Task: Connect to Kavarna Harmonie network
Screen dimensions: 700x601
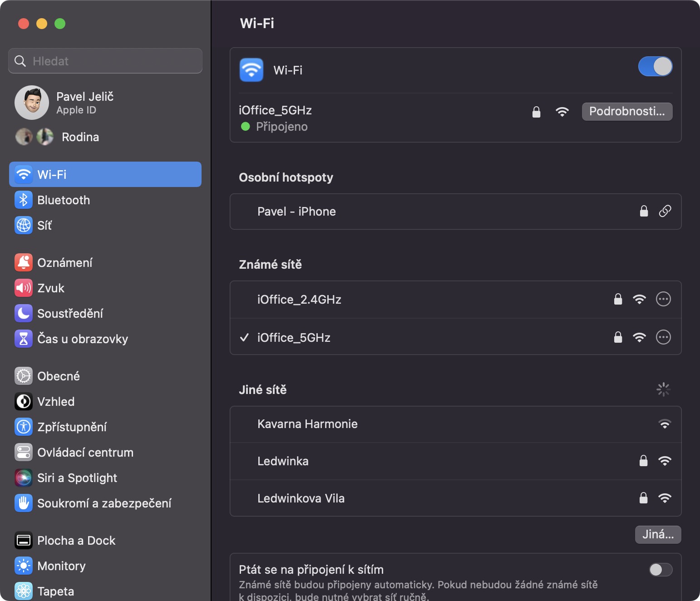Action: [x=307, y=424]
